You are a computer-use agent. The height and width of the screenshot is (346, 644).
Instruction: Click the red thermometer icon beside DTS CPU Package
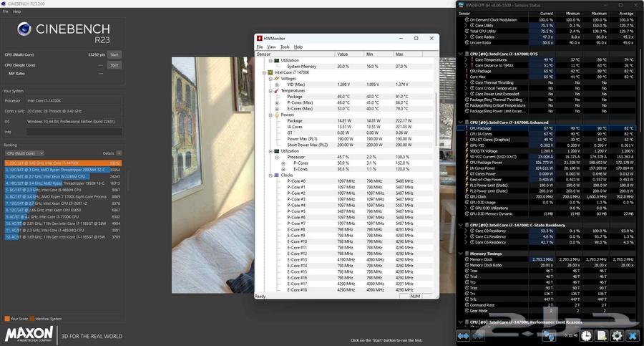pos(467,71)
